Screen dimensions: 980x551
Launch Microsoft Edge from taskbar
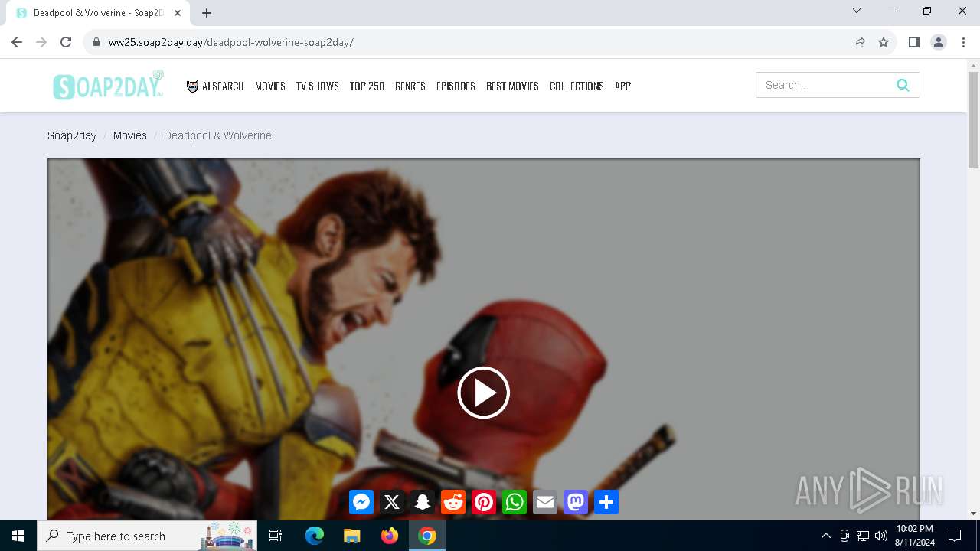coord(315,536)
